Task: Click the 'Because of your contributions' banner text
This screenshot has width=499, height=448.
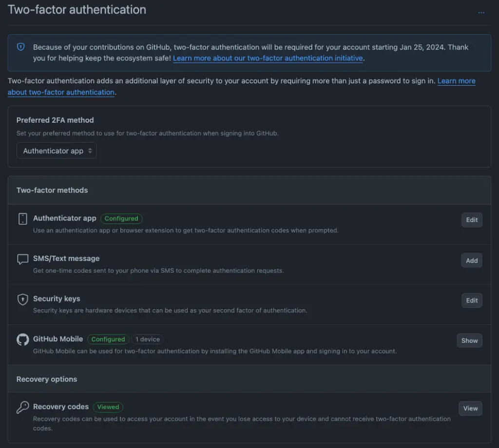Action: pos(250,53)
